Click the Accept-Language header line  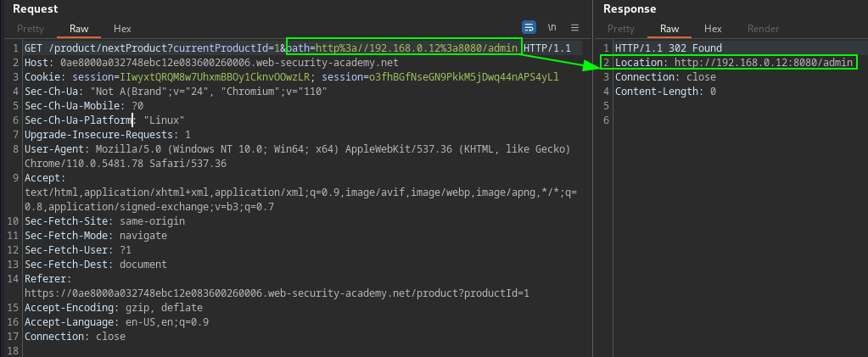116,321
